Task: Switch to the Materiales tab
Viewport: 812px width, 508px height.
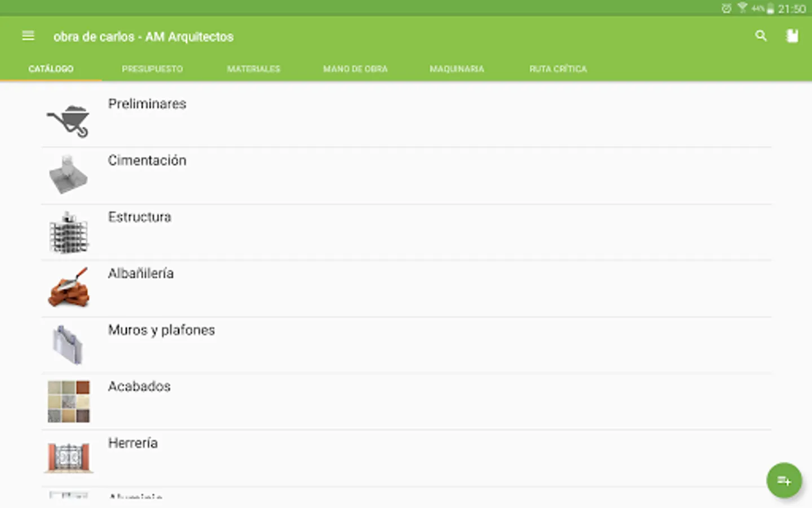Action: [254, 69]
